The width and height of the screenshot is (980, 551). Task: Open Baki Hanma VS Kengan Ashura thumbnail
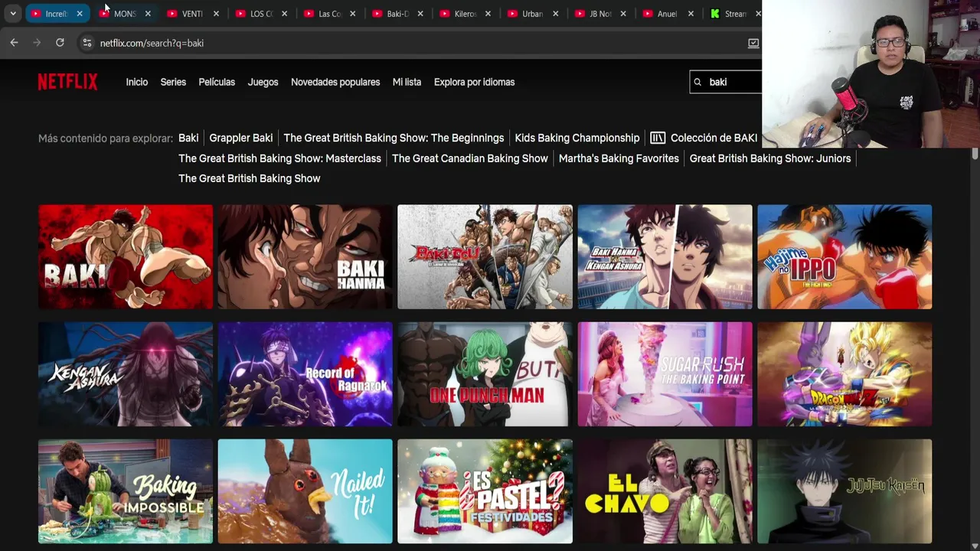[x=665, y=256]
